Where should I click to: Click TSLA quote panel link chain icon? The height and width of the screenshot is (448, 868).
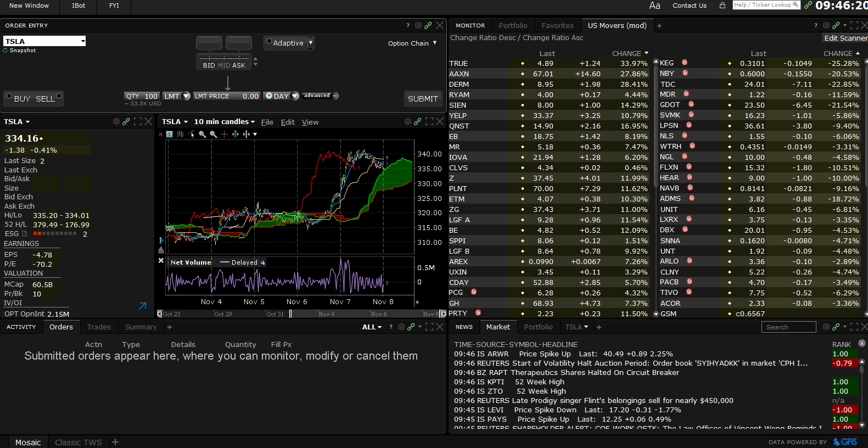tap(126, 121)
